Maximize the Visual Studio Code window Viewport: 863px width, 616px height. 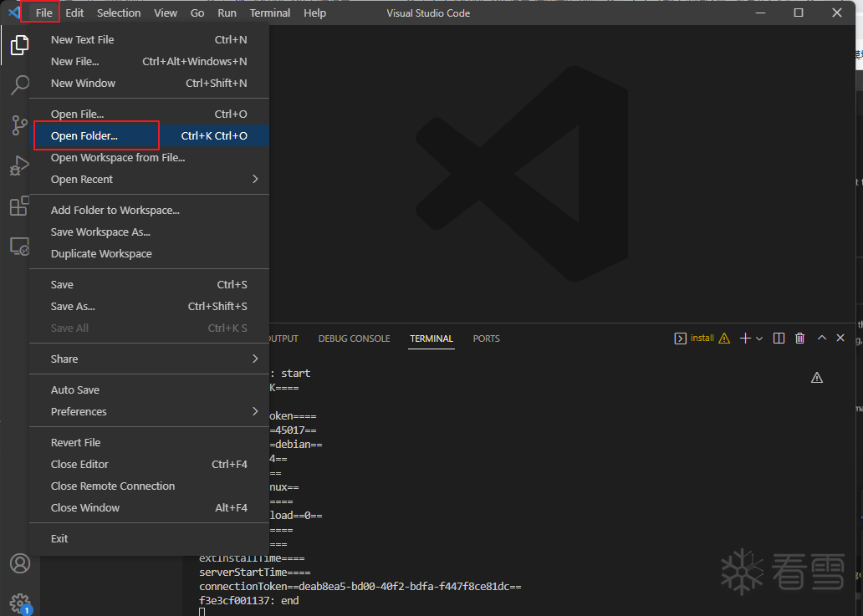coord(799,13)
